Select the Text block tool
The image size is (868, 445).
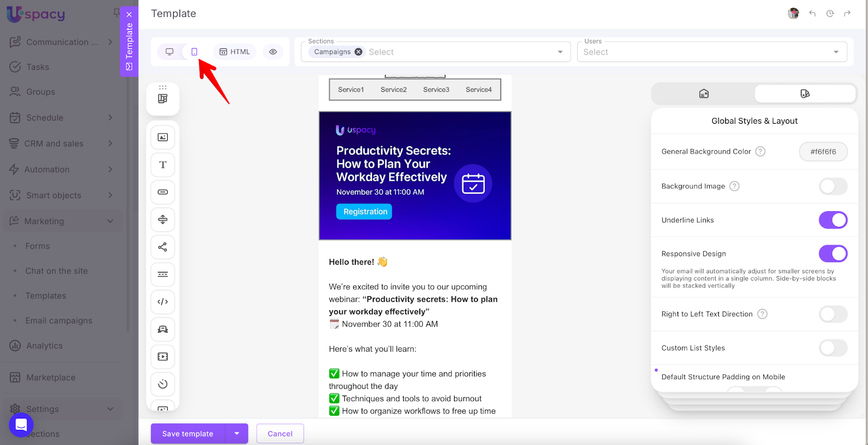[163, 165]
